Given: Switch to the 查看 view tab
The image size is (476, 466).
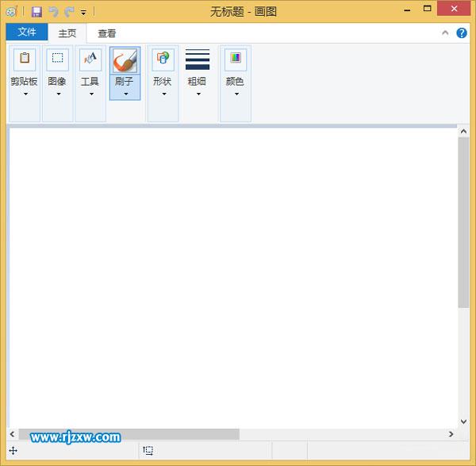Looking at the screenshot, I should [x=107, y=33].
